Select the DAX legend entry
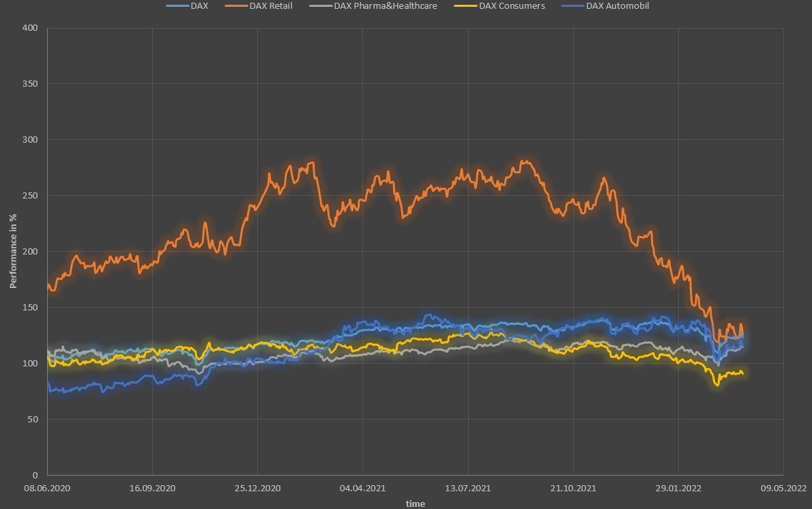Screen dimensions: 812x509 click(187, 6)
